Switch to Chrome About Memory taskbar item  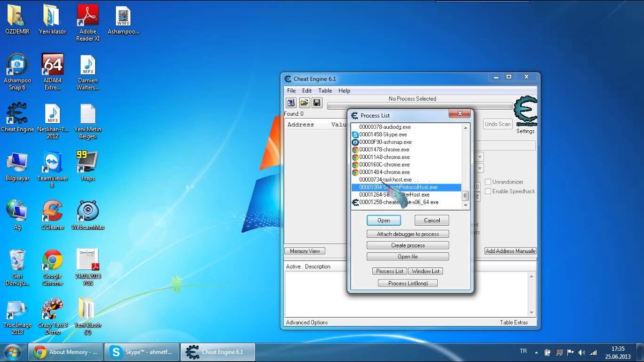(x=65, y=352)
